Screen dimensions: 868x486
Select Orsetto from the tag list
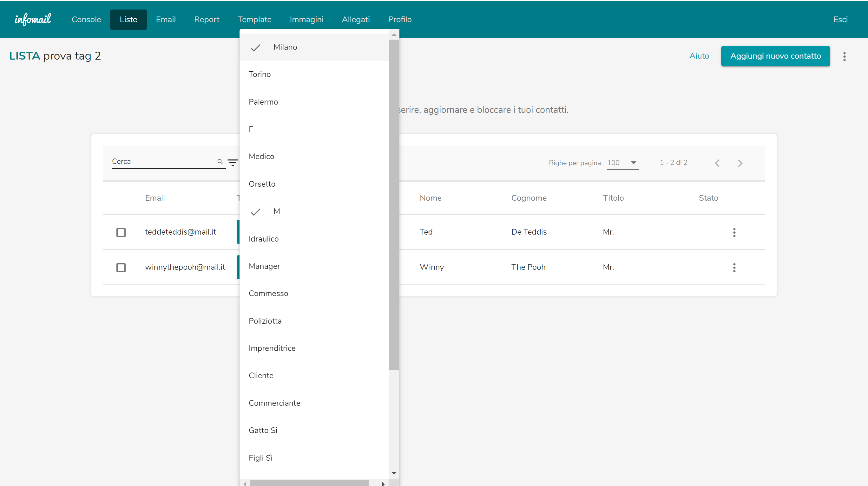coord(262,184)
